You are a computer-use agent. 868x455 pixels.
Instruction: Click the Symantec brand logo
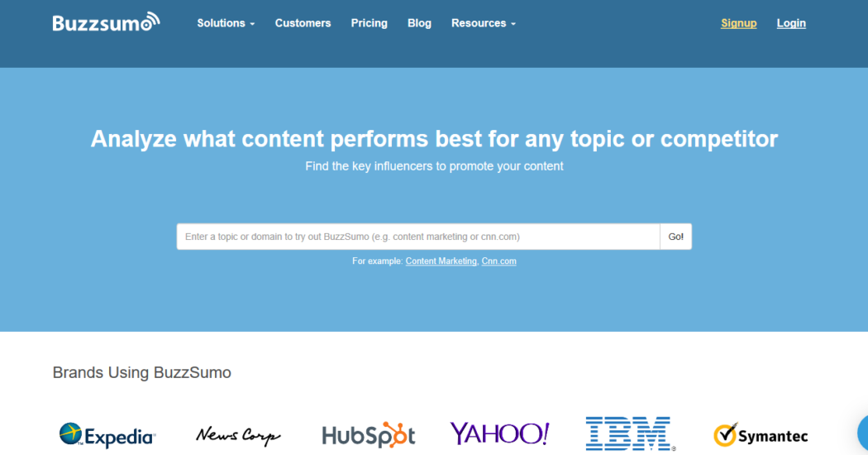point(761,435)
